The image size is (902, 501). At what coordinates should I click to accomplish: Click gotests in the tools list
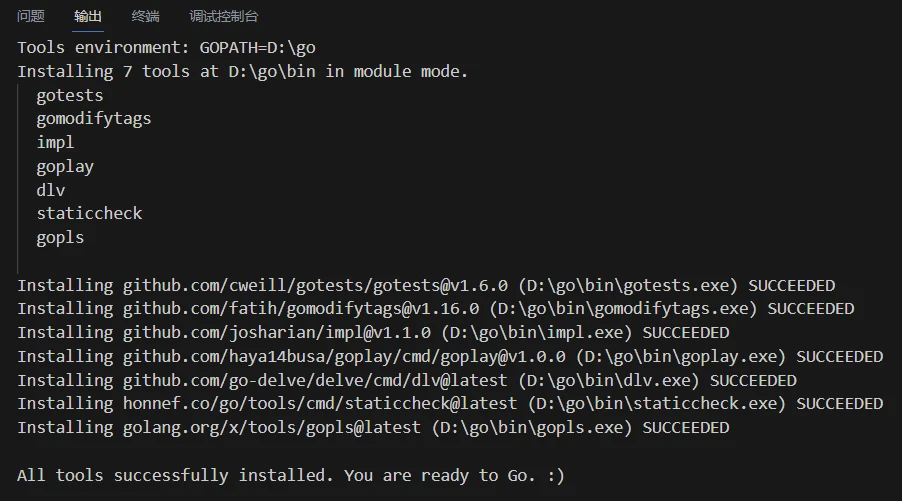click(x=70, y=95)
